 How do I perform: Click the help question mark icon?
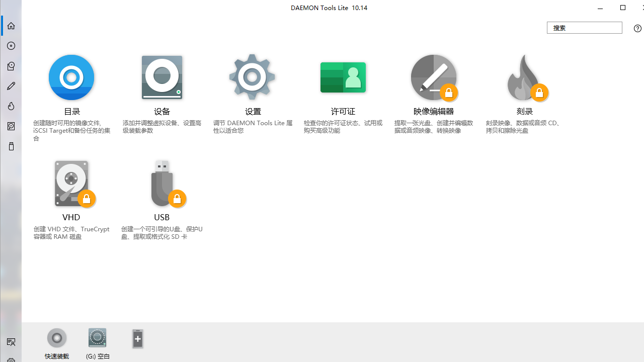[637, 28]
